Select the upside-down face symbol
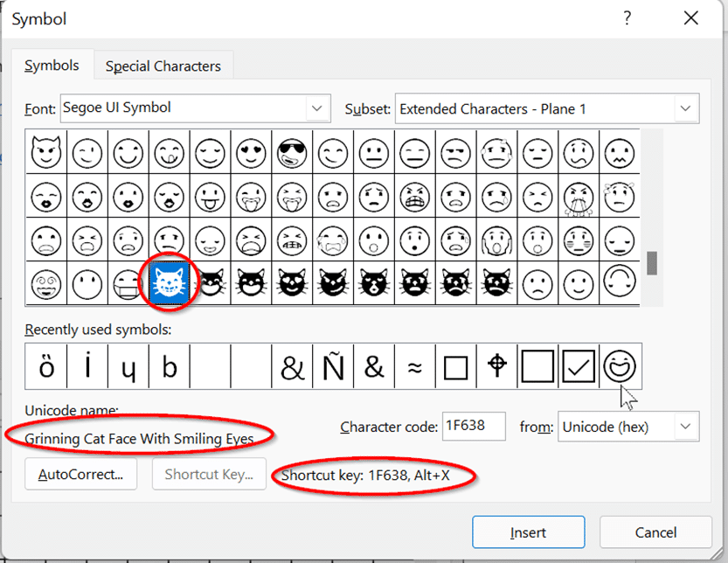This screenshot has height=563, width=728. pos(619,281)
